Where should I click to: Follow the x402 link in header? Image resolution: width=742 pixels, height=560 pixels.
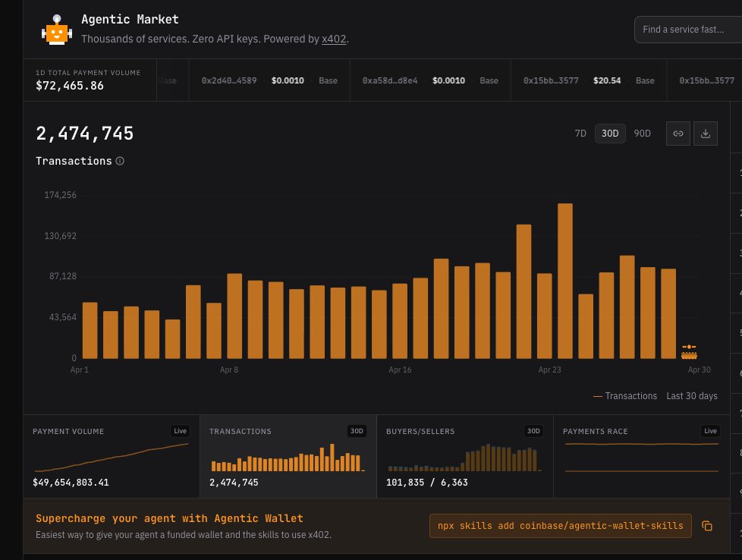334,39
